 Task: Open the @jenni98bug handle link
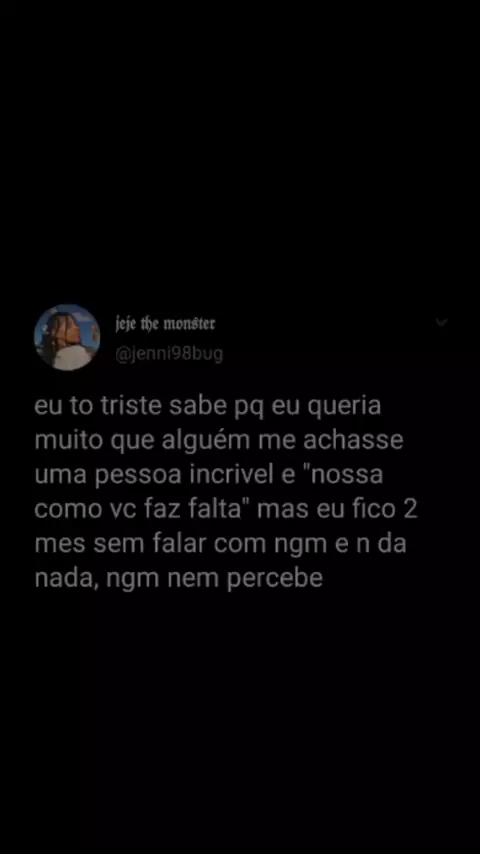(x=169, y=355)
